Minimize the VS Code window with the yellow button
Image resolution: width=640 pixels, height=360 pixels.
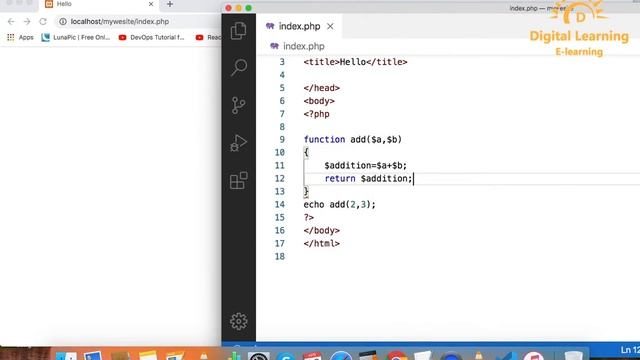(238, 8)
